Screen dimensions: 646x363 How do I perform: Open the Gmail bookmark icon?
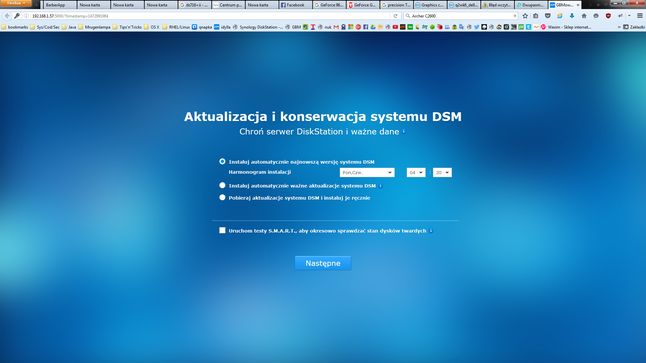336,27
